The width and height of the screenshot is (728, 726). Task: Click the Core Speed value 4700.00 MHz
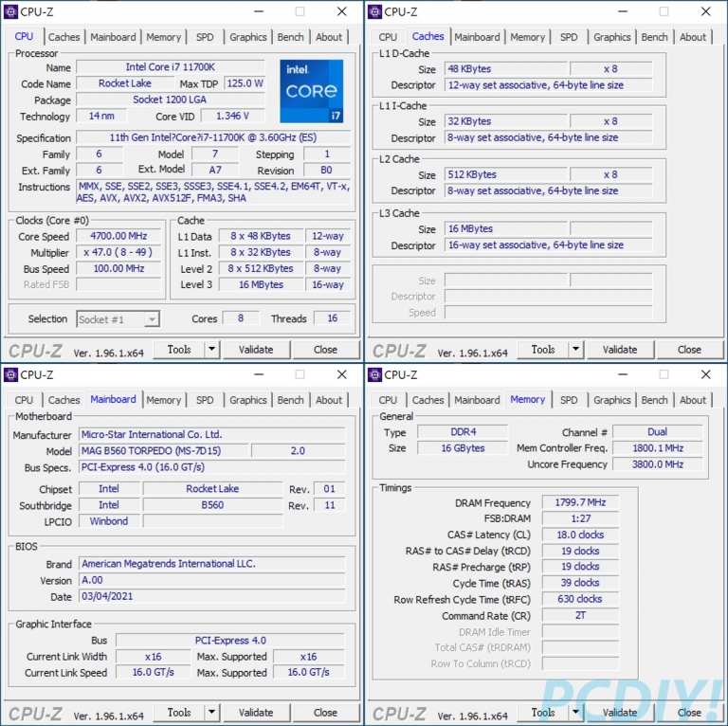118,236
